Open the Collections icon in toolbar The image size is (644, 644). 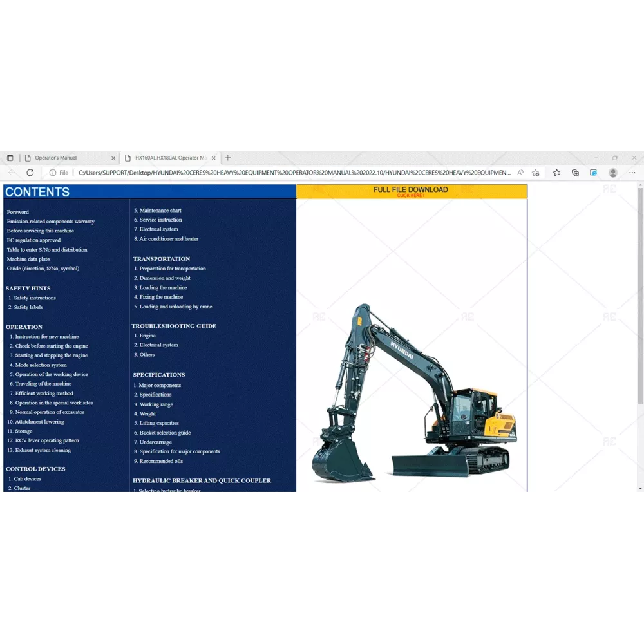pos(575,173)
